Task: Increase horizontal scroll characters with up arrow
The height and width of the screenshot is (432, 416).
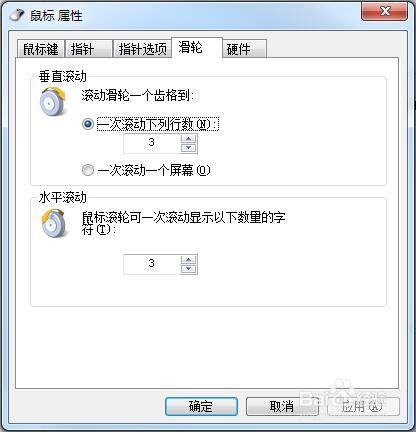Action: pos(189,260)
